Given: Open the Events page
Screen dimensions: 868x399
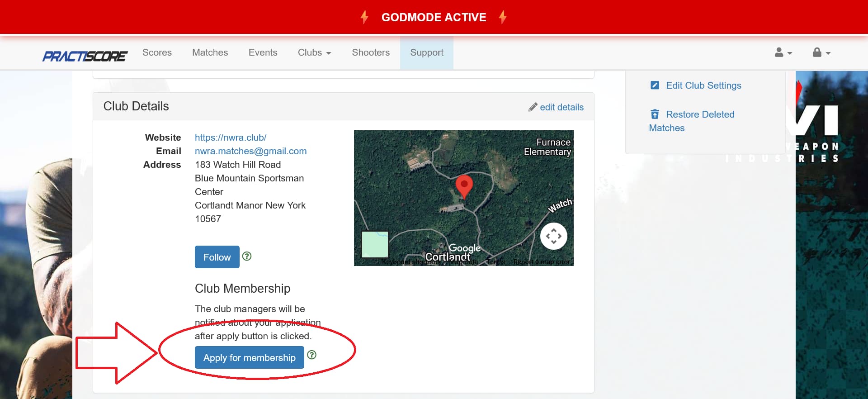Looking at the screenshot, I should pos(263,52).
